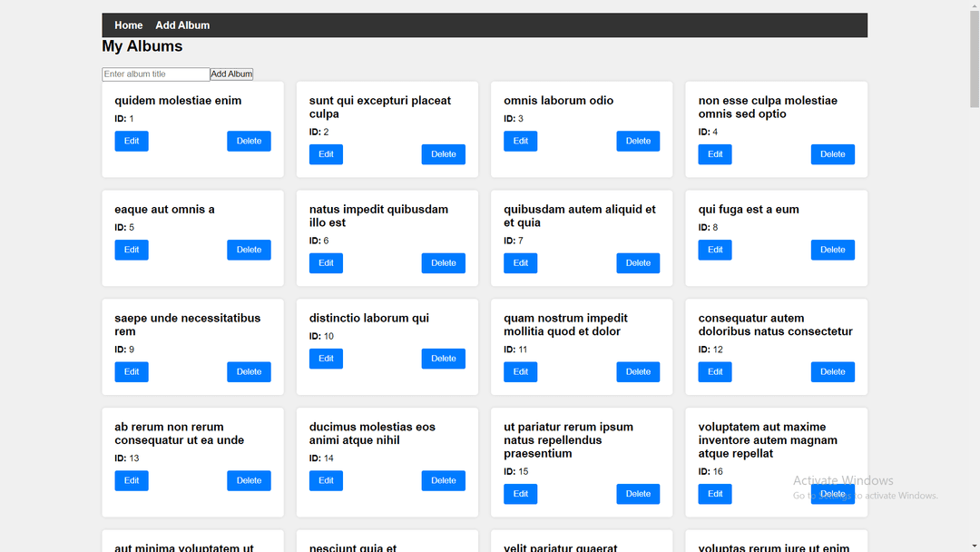980x552 pixels.
Task: Click the Enter album title field
Action: [156, 74]
